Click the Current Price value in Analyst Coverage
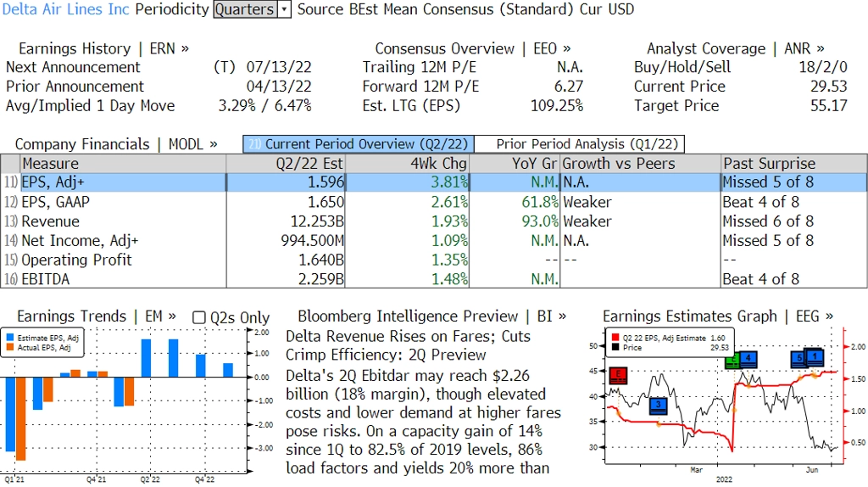 point(829,87)
